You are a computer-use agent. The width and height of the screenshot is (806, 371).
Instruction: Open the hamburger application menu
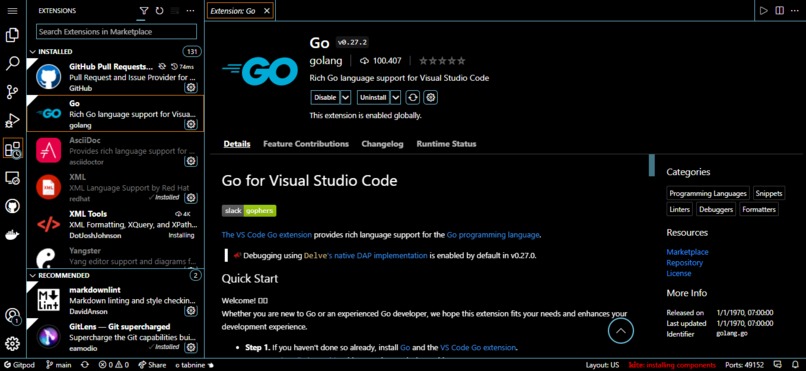point(12,11)
